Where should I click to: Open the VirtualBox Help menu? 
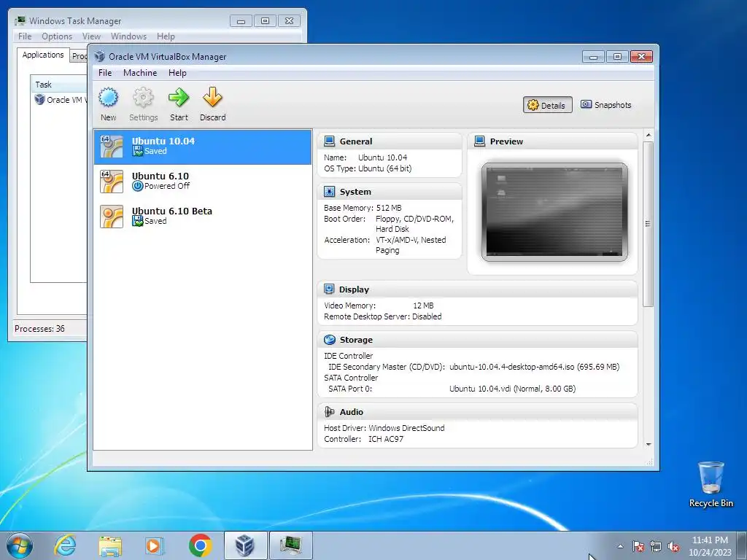point(177,72)
